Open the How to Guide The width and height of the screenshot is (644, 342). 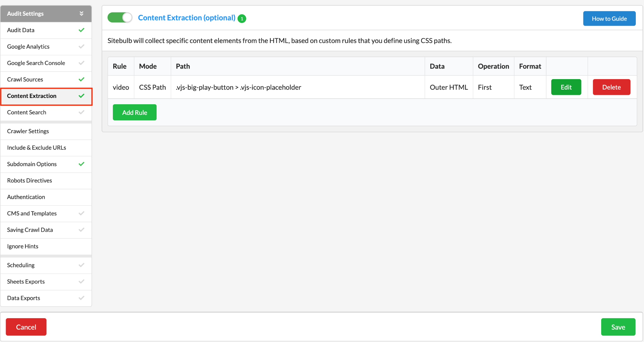click(x=609, y=19)
